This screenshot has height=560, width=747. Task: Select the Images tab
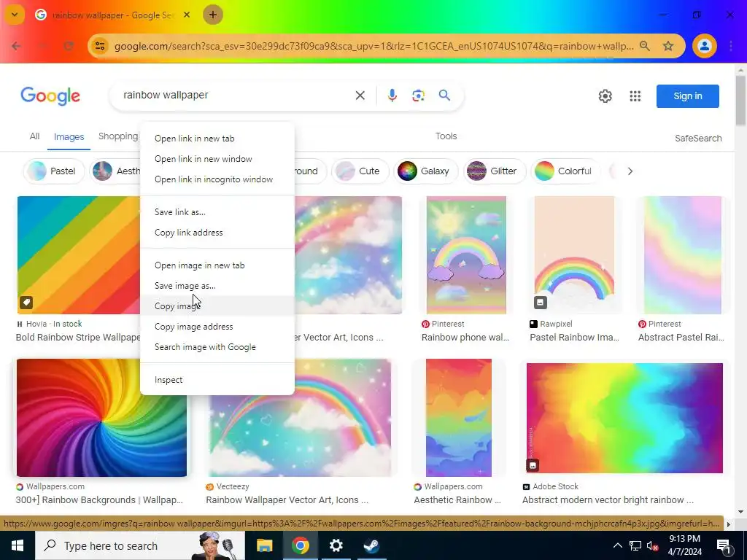point(69,137)
